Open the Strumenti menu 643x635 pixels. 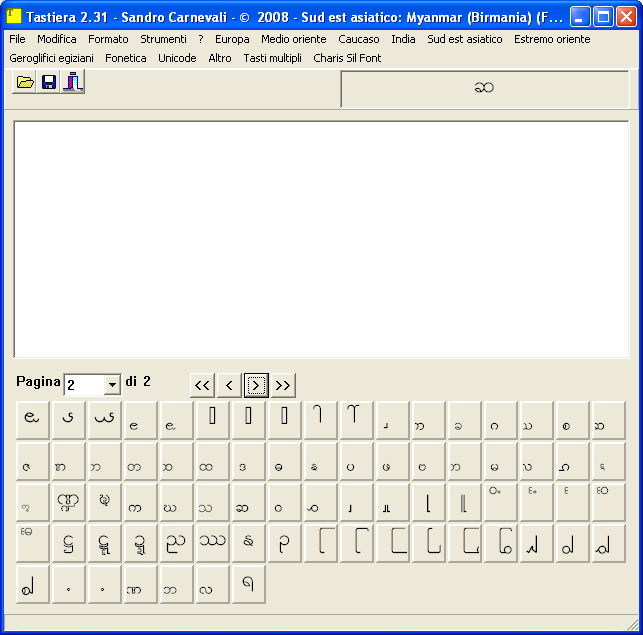(x=163, y=39)
